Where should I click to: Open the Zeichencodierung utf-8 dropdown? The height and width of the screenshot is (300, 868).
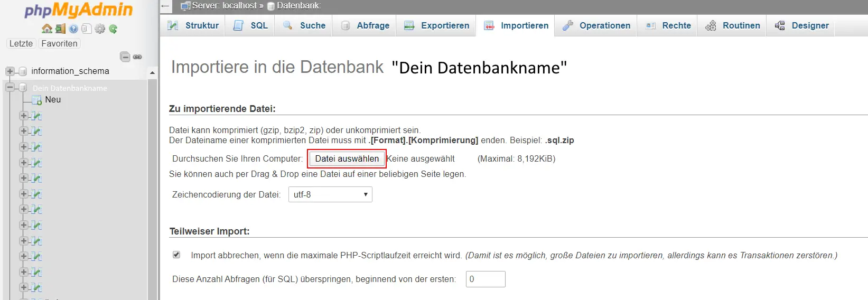point(330,194)
